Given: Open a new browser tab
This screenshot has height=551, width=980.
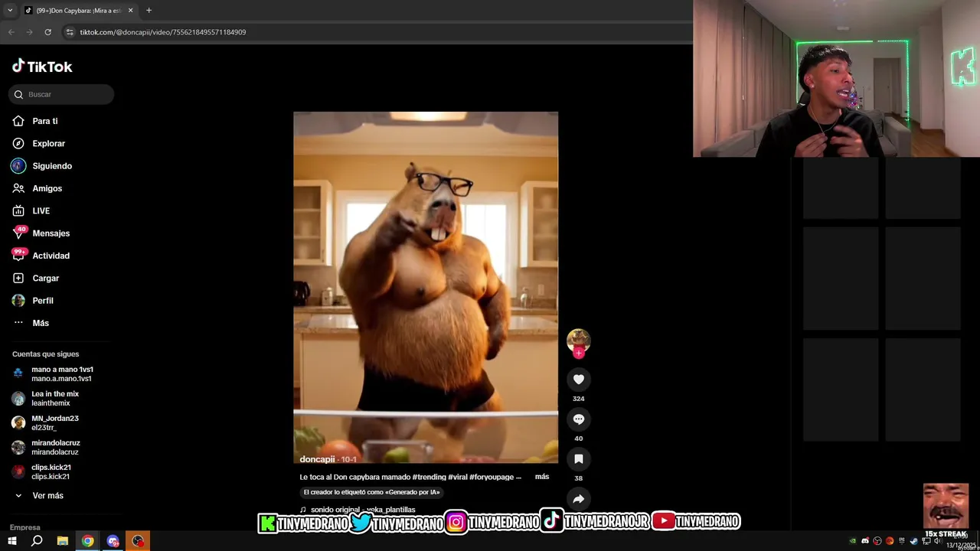Looking at the screenshot, I should coord(149,11).
